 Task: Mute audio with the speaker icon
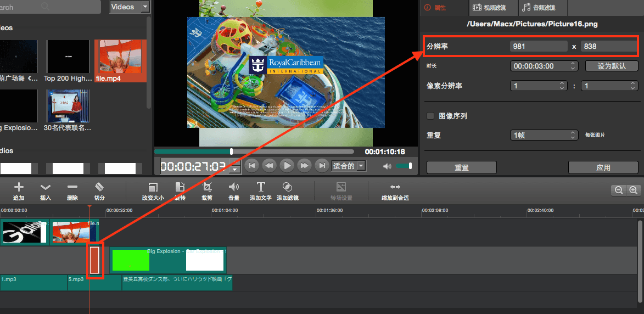[x=387, y=166]
